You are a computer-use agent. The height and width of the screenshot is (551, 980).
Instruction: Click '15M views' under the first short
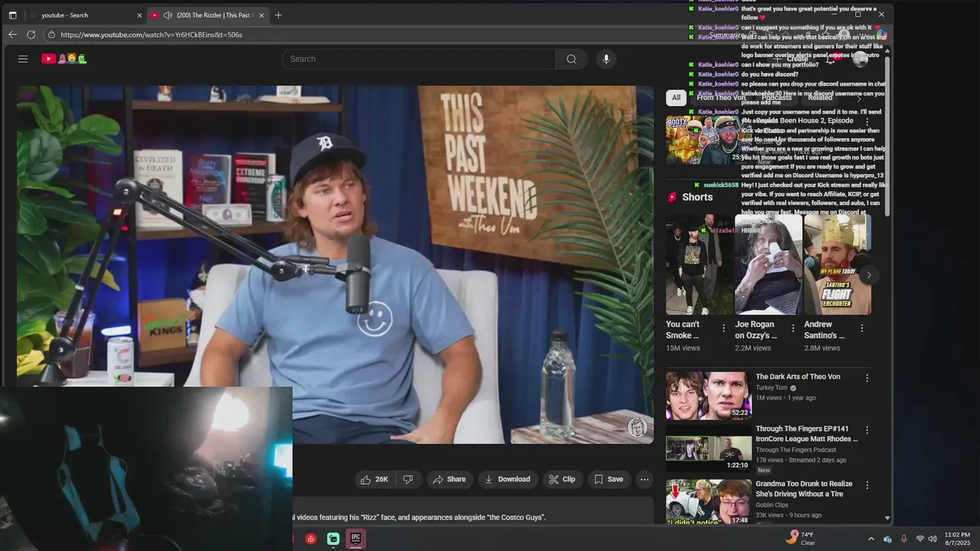point(683,348)
